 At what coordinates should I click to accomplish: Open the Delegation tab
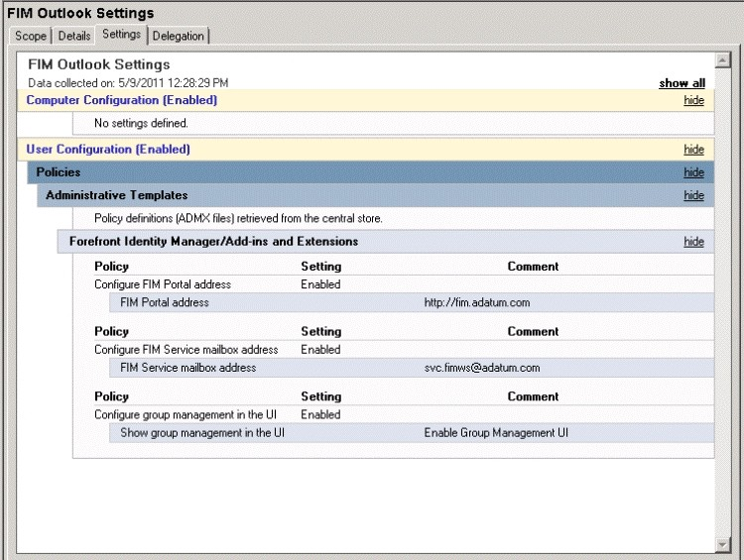pos(179,36)
